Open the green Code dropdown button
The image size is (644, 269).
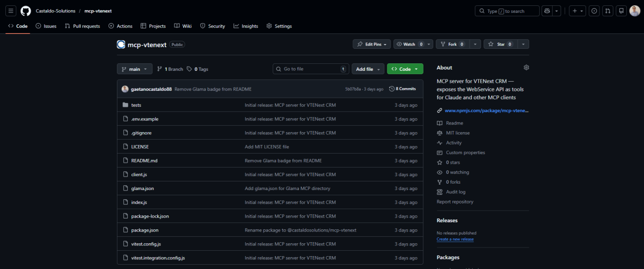point(405,69)
